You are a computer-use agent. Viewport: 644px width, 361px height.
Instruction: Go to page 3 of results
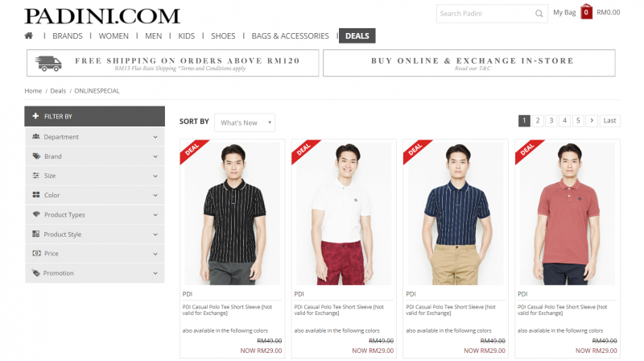point(551,121)
